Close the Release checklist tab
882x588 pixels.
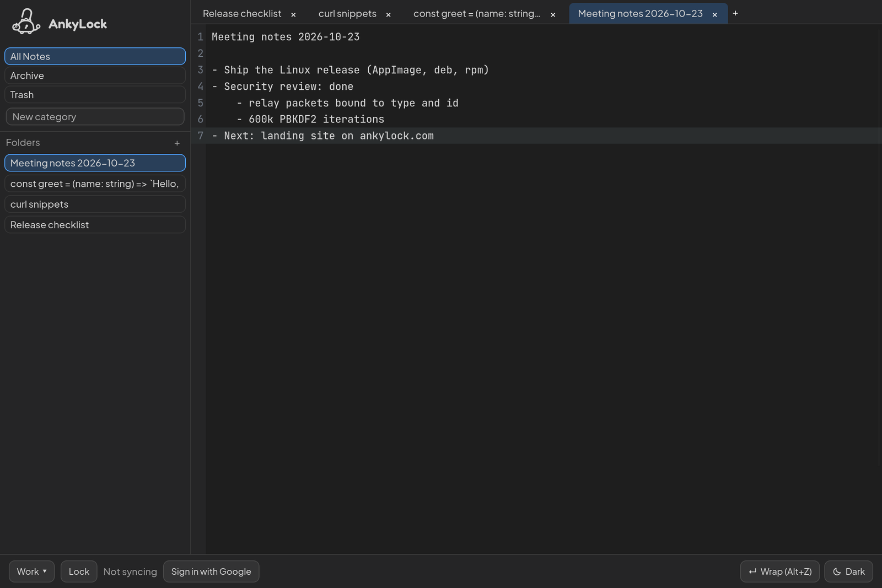point(293,15)
